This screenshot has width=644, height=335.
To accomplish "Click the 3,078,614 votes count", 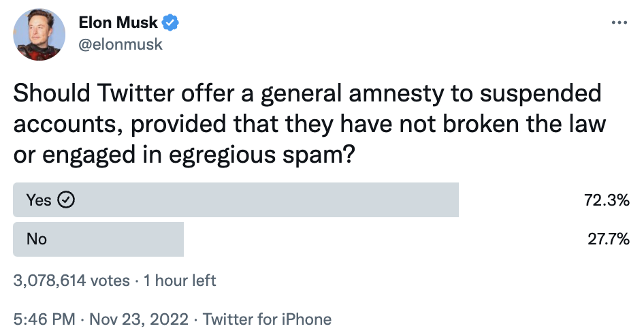I will (x=71, y=281).
